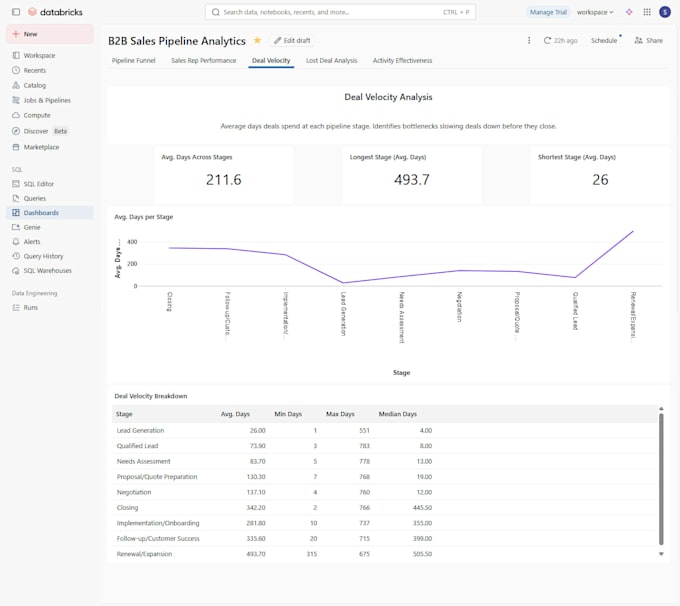Click Edit draft button
Screen dimensions: 680x606
tap(292, 40)
